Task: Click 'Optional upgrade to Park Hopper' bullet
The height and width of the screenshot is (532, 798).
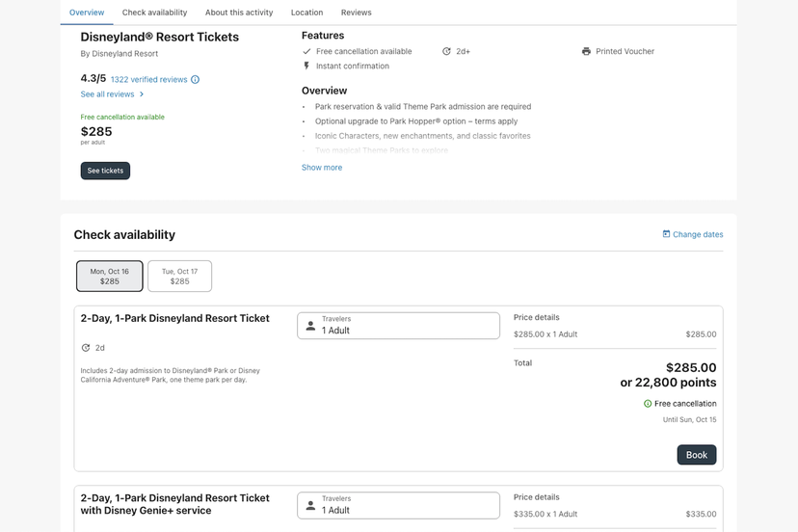Action: point(415,121)
